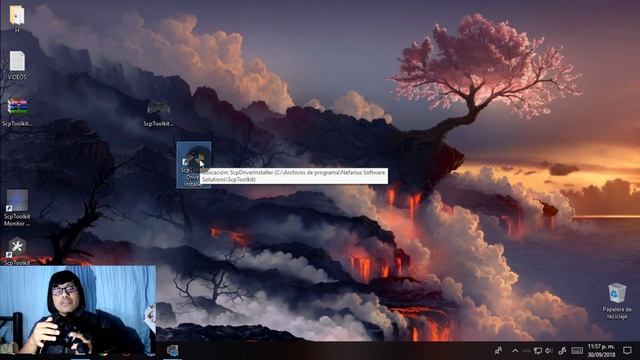Select the Papelera de reciclaje icon
Screen dimensions: 640x360
[617, 301]
